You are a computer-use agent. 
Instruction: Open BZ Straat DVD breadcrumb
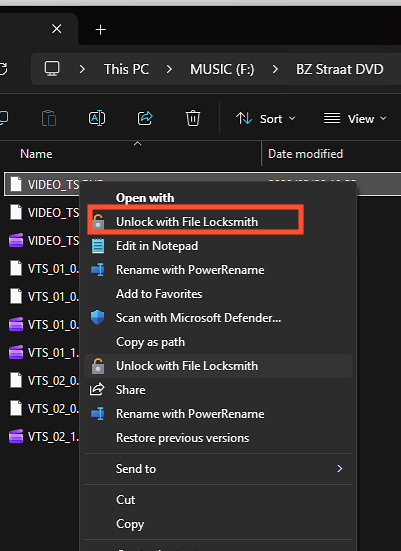339,69
